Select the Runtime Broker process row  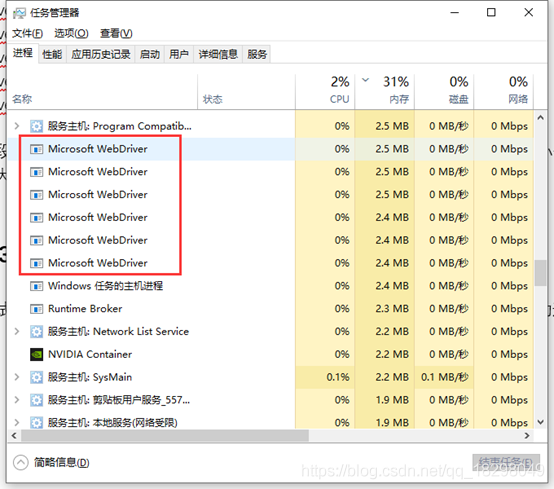click(271, 309)
